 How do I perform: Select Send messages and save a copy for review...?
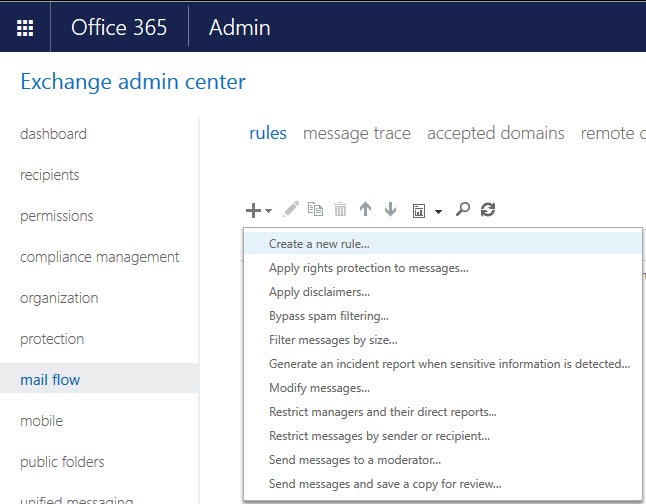[x=443, y=484]
